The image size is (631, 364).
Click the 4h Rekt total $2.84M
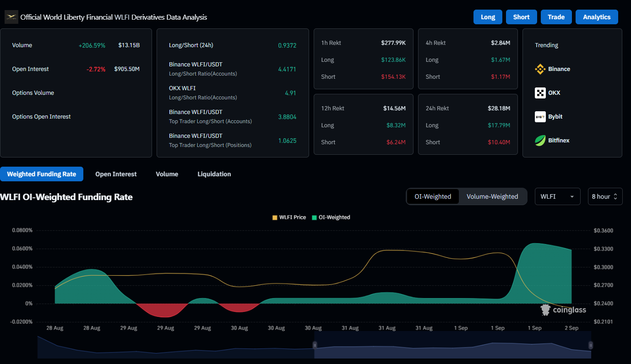500,43
